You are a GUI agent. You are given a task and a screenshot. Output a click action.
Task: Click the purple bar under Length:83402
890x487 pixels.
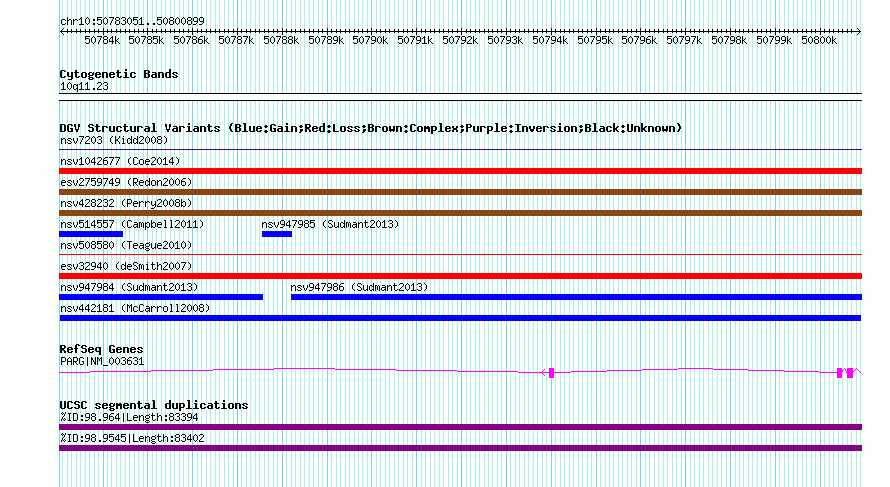point(460,448)
